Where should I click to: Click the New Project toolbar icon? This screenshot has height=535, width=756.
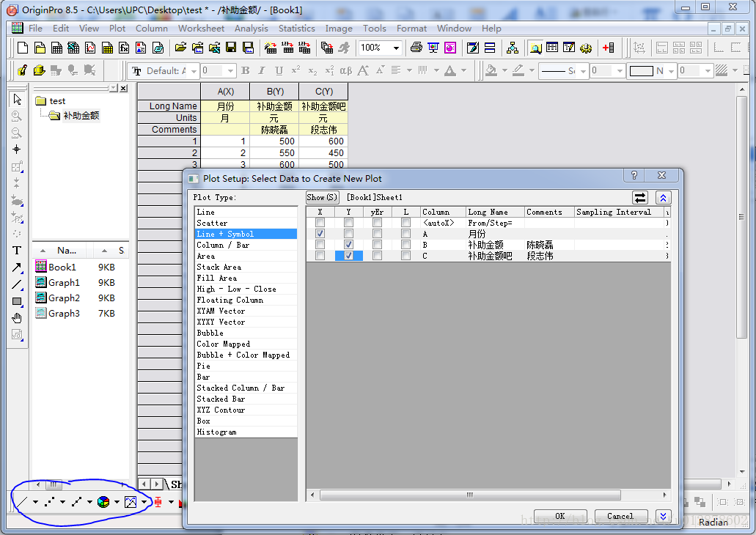click(x=23, y=48)
